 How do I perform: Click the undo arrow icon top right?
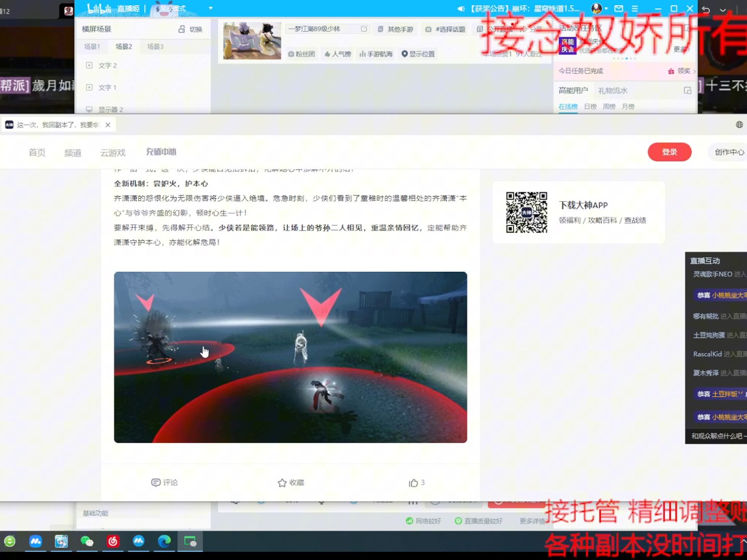coord(706,9)
